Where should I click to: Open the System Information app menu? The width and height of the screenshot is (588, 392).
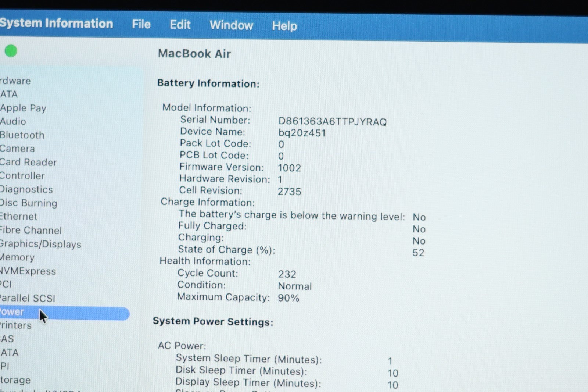click(x=56, y=23)
